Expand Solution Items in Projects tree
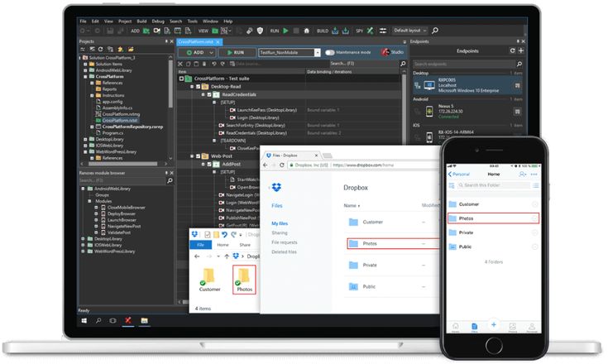This screenshot has height=364, width=608. click(85, 64)
